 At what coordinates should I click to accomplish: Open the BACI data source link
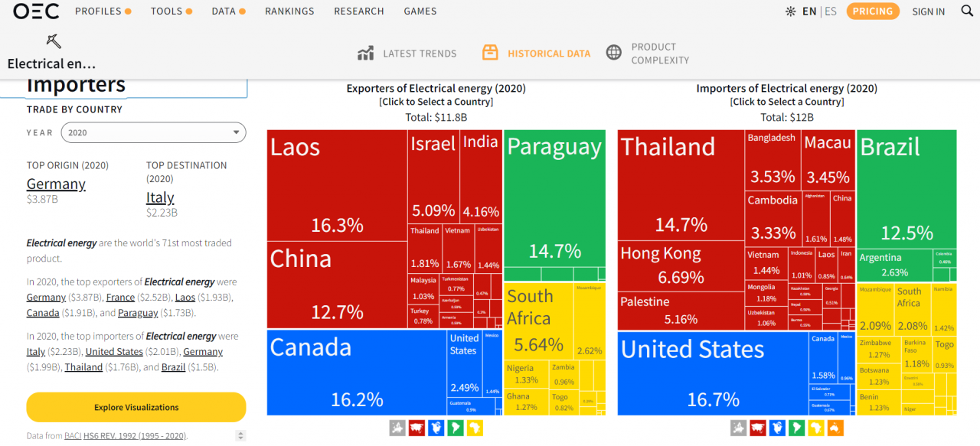[x=73, y=436]
